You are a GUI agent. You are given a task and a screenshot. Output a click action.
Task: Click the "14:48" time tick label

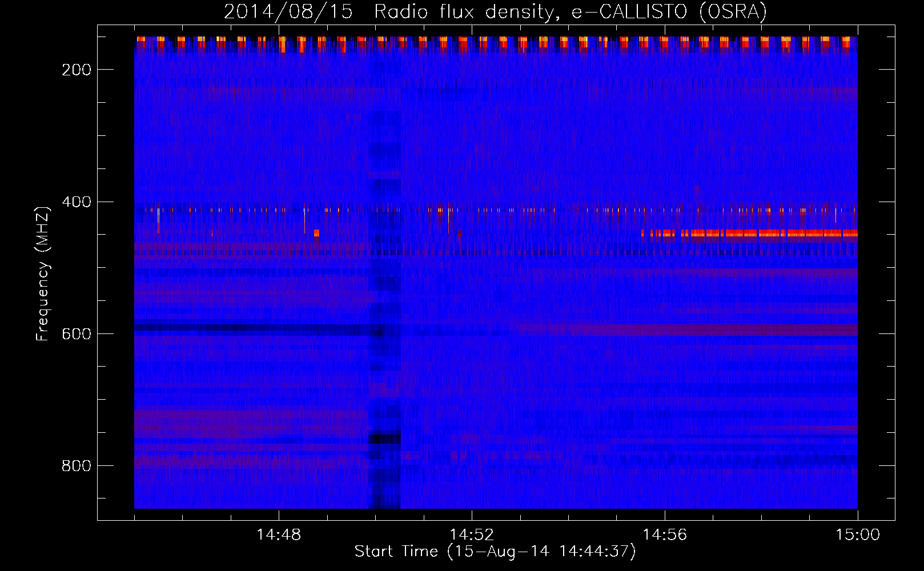coord(279,535)
